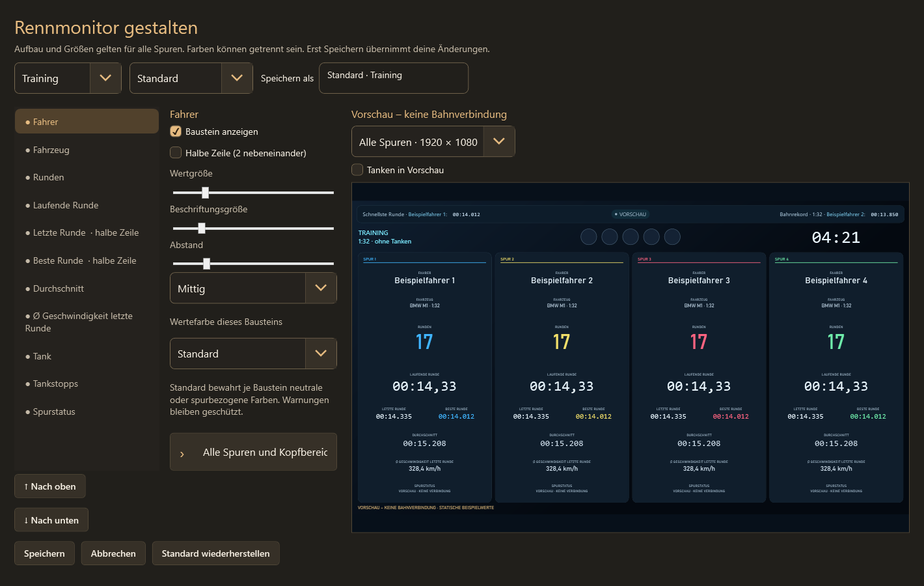
Task: Click the Beispielfahrer 4 lane card in preview
Action: click(x=836, y=378)
